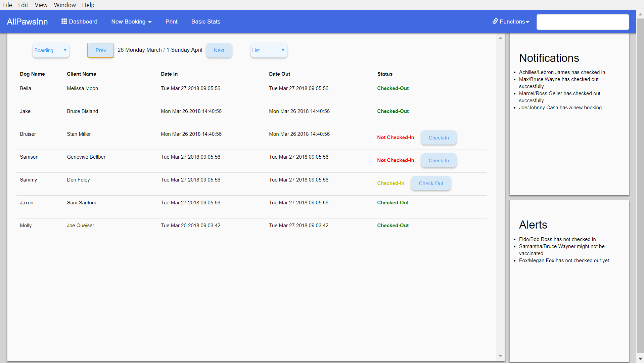Check in Samson
The width and height of the screenshot is (644, 363).
[x=439, y=161]
